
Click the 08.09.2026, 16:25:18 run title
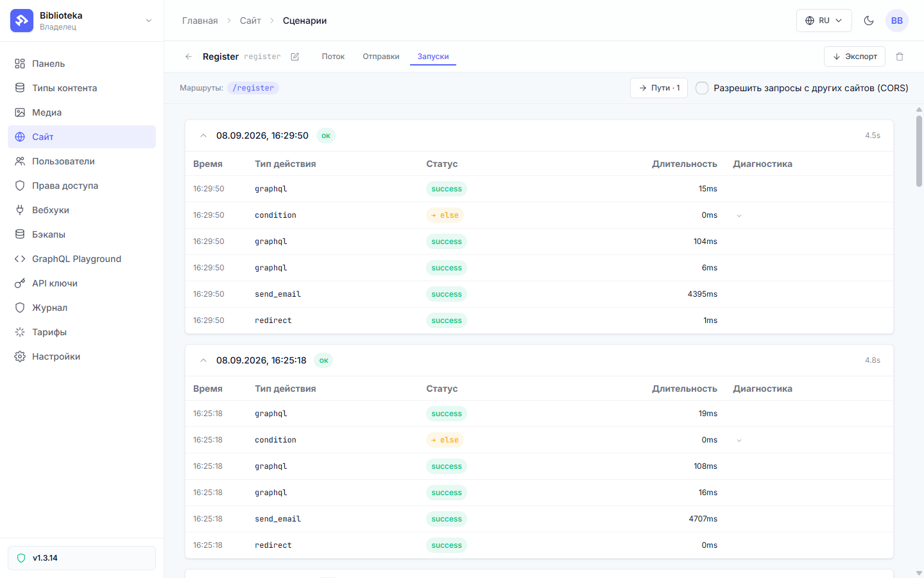261,360
